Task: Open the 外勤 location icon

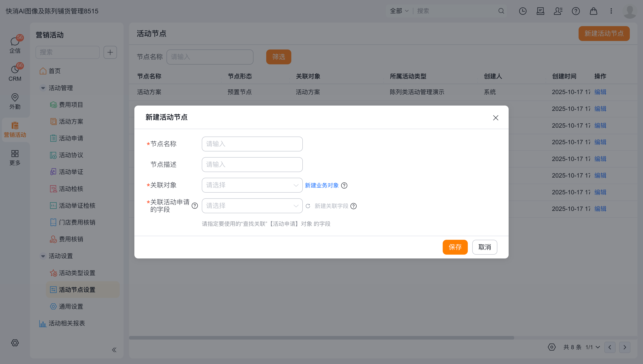Action: (15, 101)
